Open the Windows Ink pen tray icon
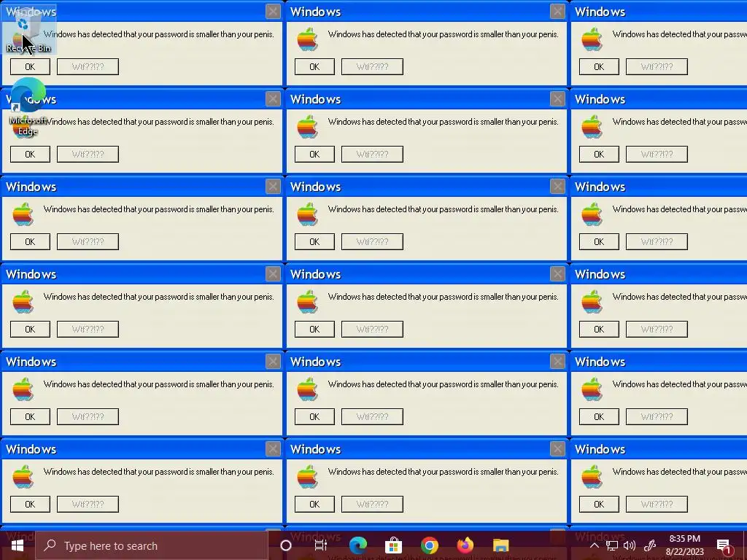 (x=650, y=545)
